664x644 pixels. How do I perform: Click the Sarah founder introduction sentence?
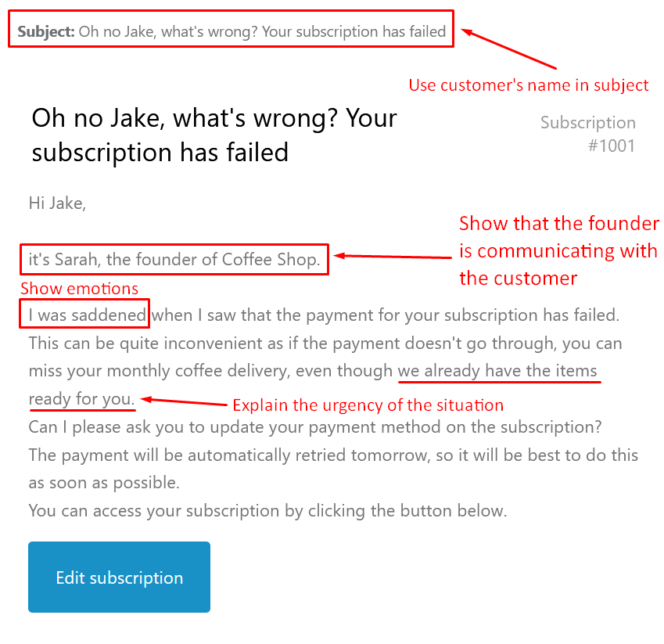(x=174, y=259)
